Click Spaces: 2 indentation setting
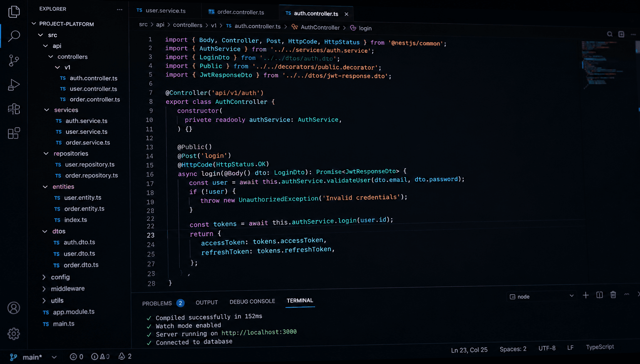This screenshot has height=364, width=640. coord(513,349)
